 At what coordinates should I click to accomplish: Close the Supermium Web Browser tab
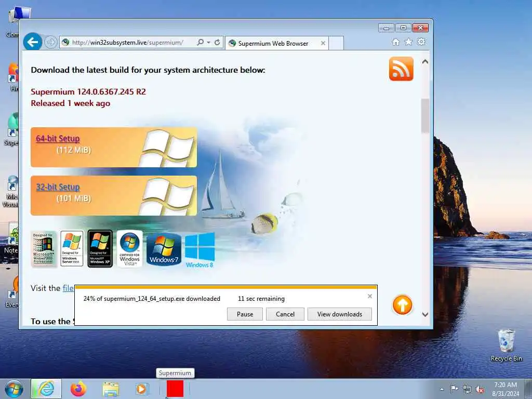click(323, 43)
